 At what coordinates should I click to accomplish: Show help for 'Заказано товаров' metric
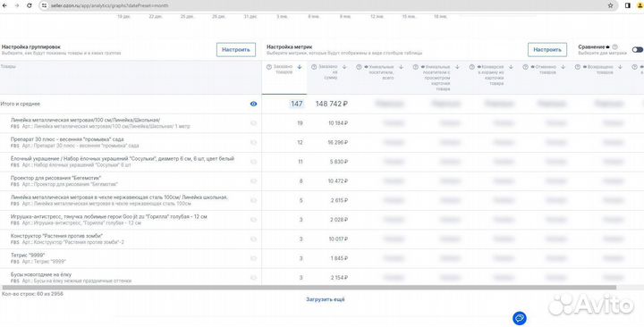point(269,67)
